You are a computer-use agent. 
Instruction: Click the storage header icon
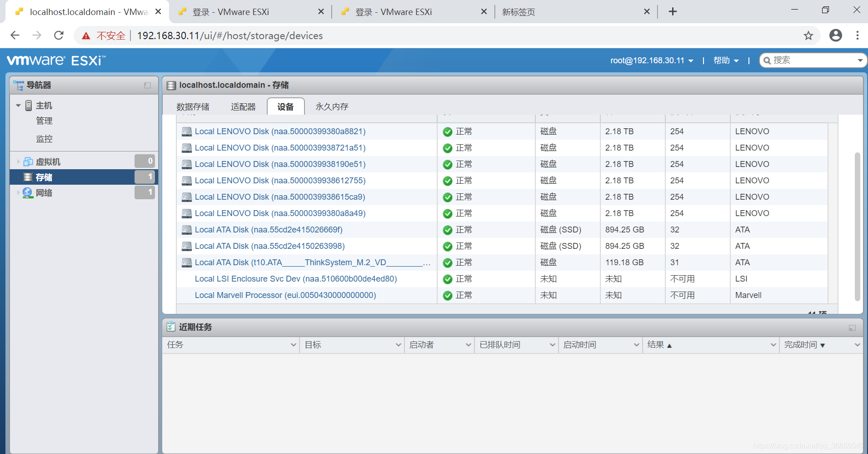tap(171, 86)
